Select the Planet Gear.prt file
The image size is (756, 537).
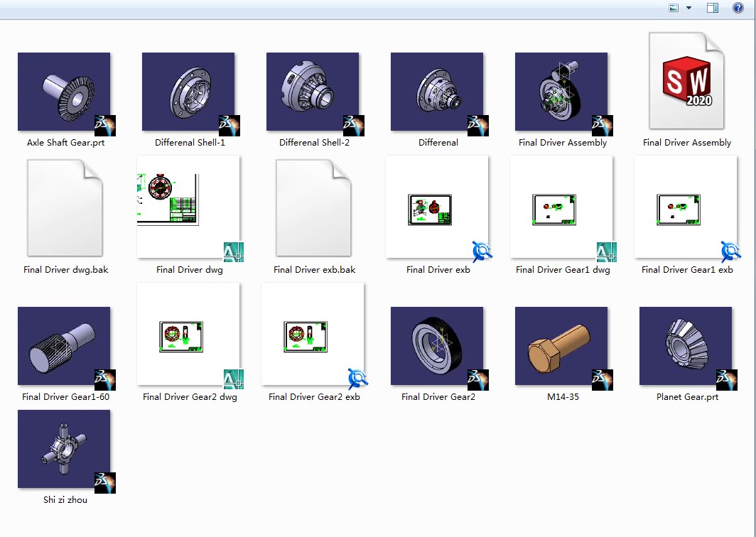tap(686, 346)
